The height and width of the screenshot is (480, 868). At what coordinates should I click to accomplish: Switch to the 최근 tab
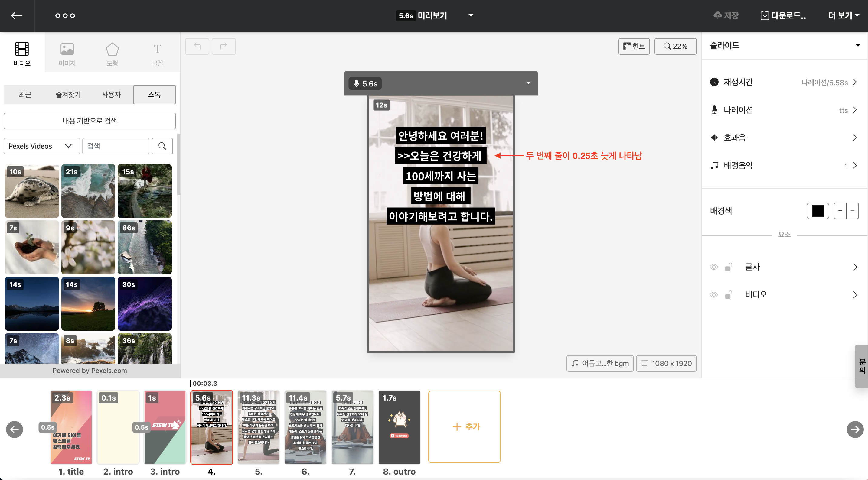25,95
